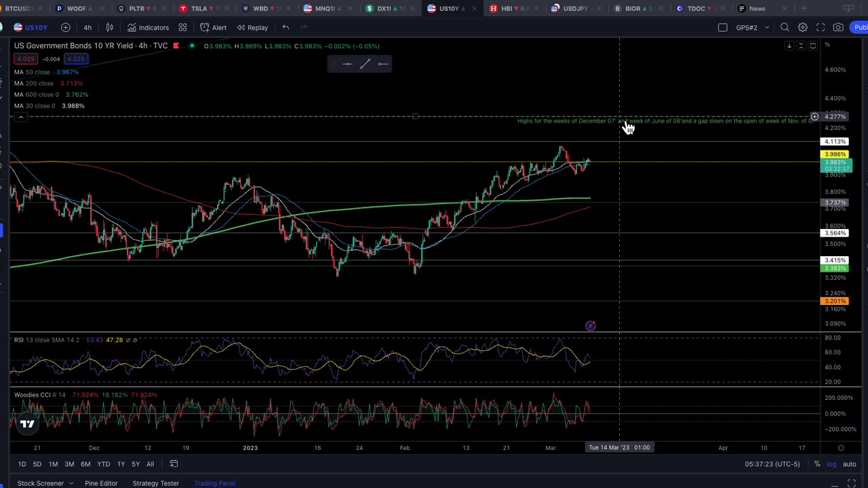
Task: Open chart settings gear
Action: (x=802, y=27)
